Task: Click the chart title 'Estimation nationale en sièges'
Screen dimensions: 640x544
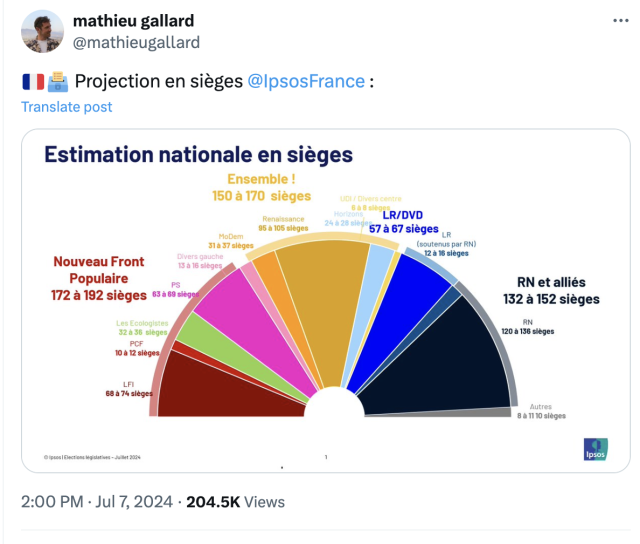Action: coord(198,155)
